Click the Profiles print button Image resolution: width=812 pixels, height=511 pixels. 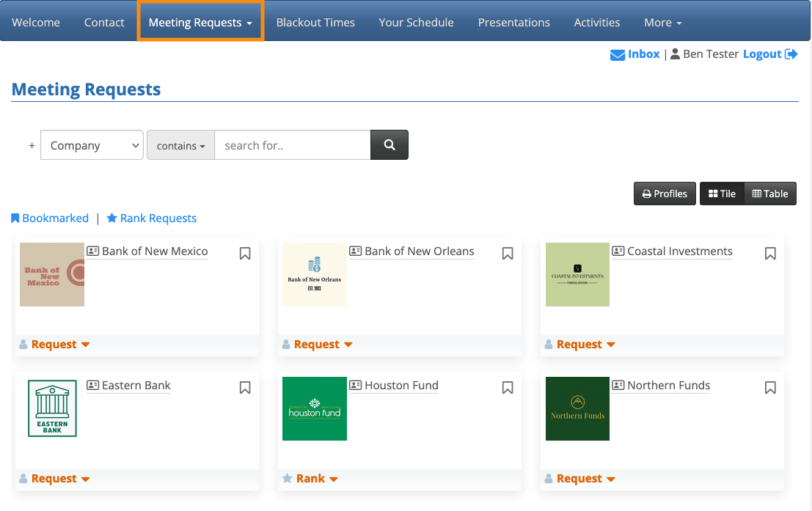665,194
